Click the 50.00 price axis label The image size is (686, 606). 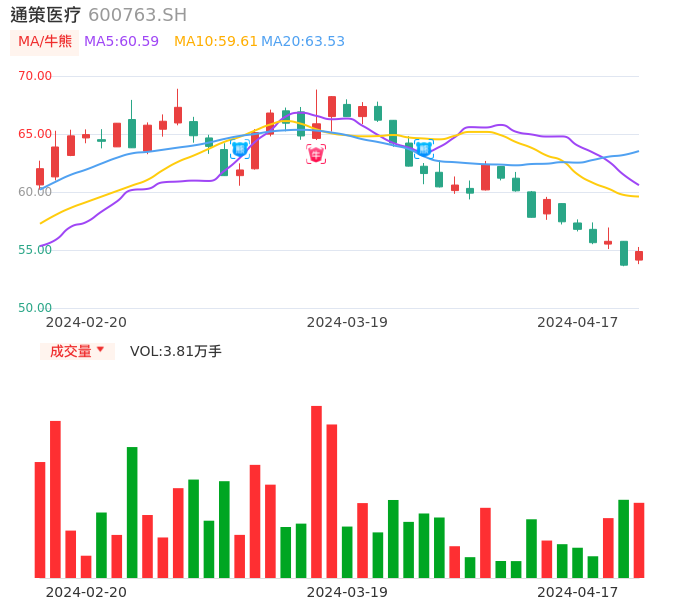35,308
